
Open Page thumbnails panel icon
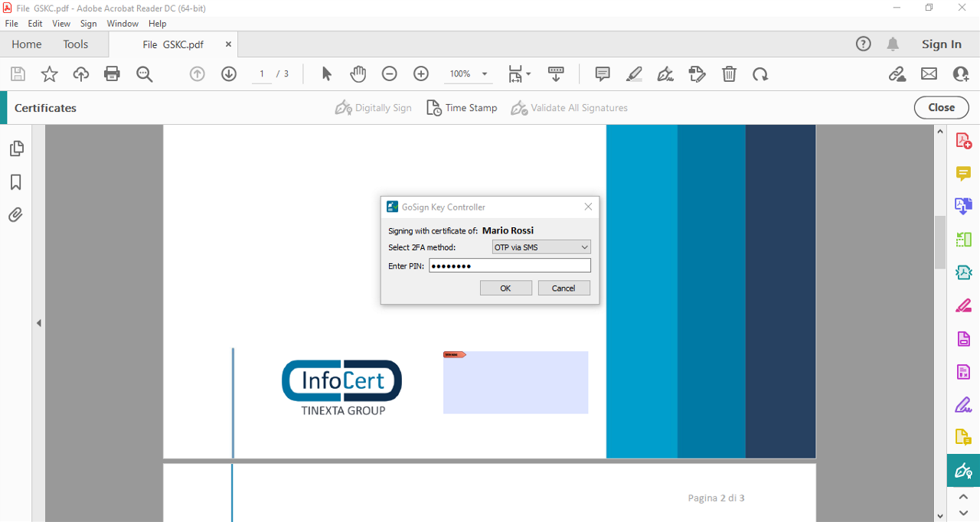tap(16, 148)
